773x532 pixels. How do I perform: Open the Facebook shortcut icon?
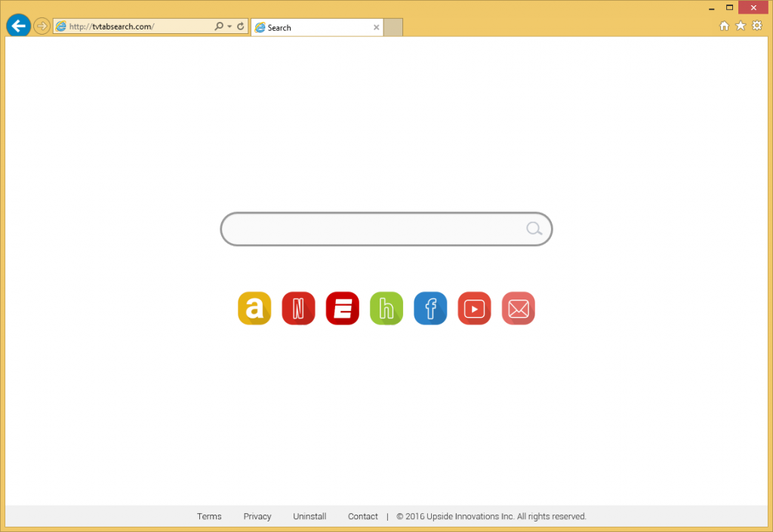(x=430, y=309)
